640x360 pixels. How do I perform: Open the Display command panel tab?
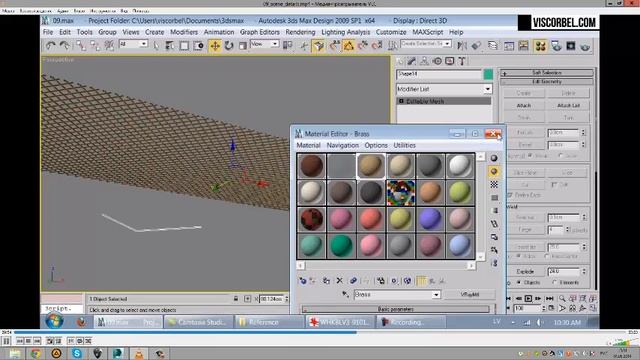click(x=449, y=61)
